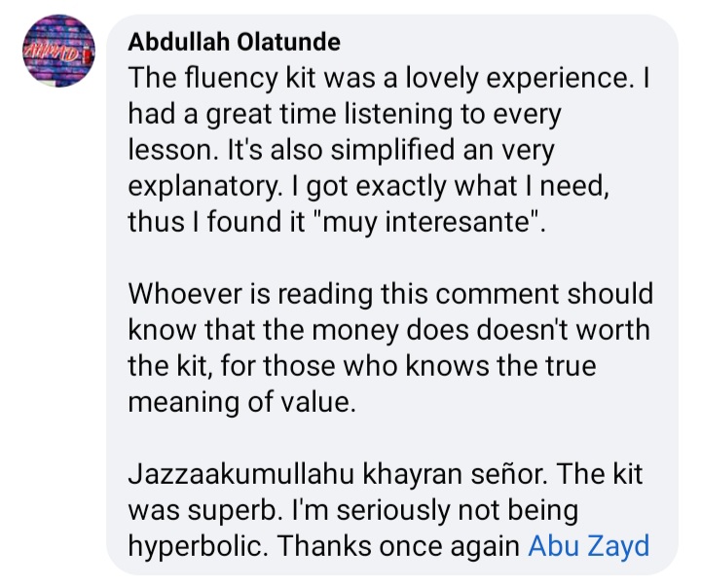Click the word "hyperbolic" in the comment
The height and width of the screenshot is (588, 701).
[196, 546]
